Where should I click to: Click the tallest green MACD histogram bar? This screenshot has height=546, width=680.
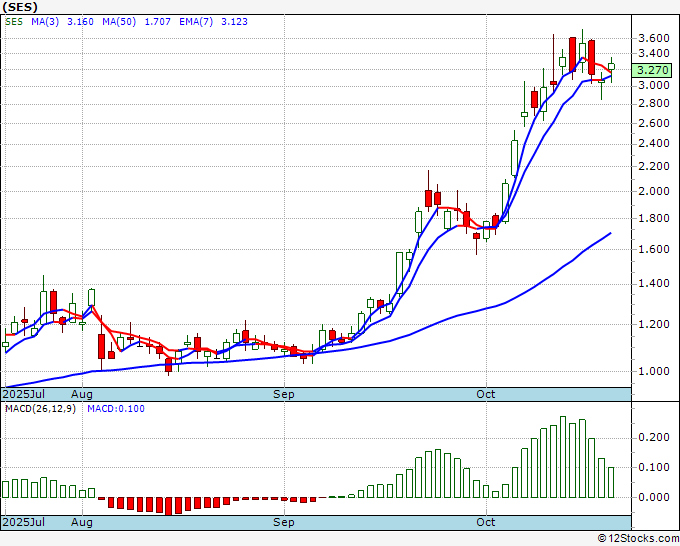pyautogui.click(x=563, y=457)
